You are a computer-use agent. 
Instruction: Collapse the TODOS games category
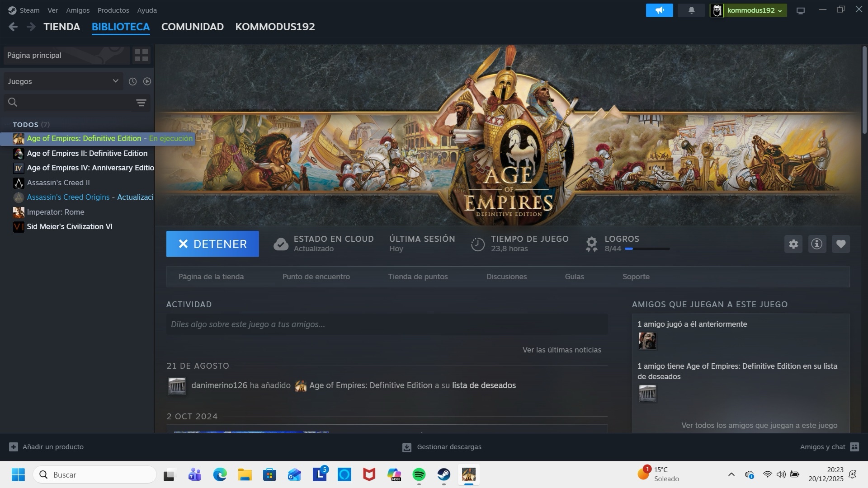[8, 125]
